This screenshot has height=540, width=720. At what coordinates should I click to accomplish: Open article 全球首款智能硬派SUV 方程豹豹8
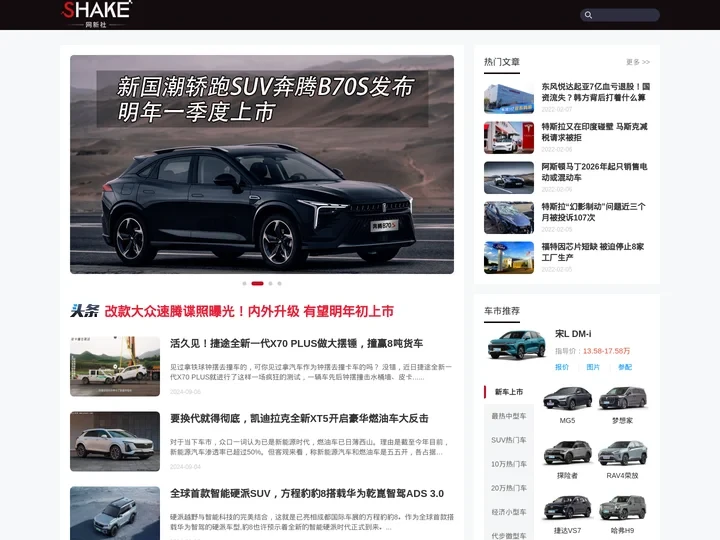(307, 494)
